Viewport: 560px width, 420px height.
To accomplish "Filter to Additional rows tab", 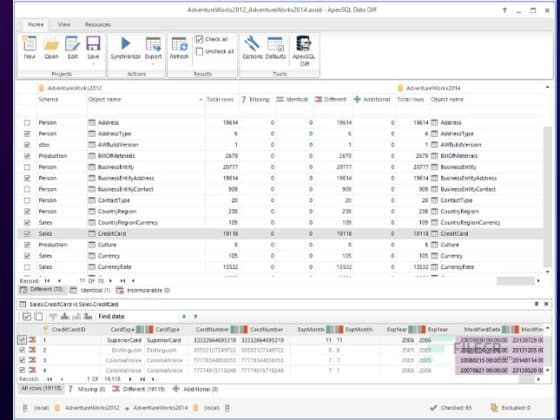I will pyautogui.click(x=195, y=389).
